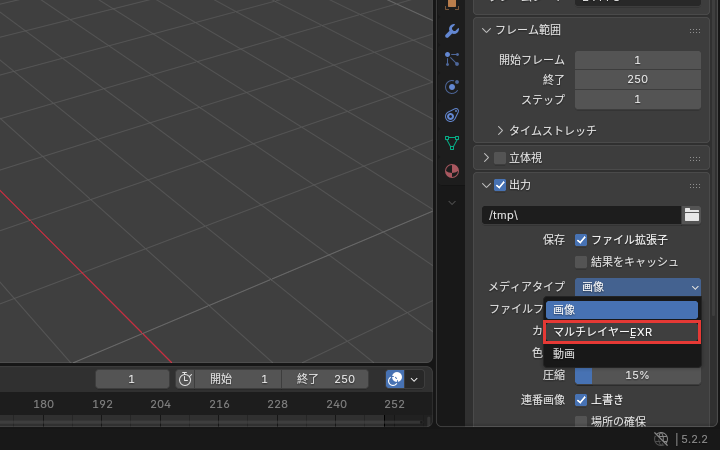Open the Physics properties tab
The height and width of the screenshot is (450, 720).
pyautogui.click(x=452, y=87)
